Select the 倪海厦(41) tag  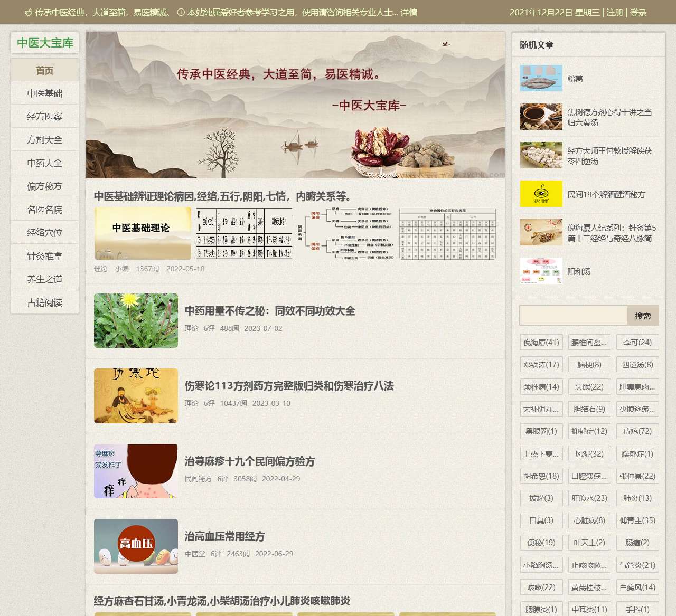point(540,342)
